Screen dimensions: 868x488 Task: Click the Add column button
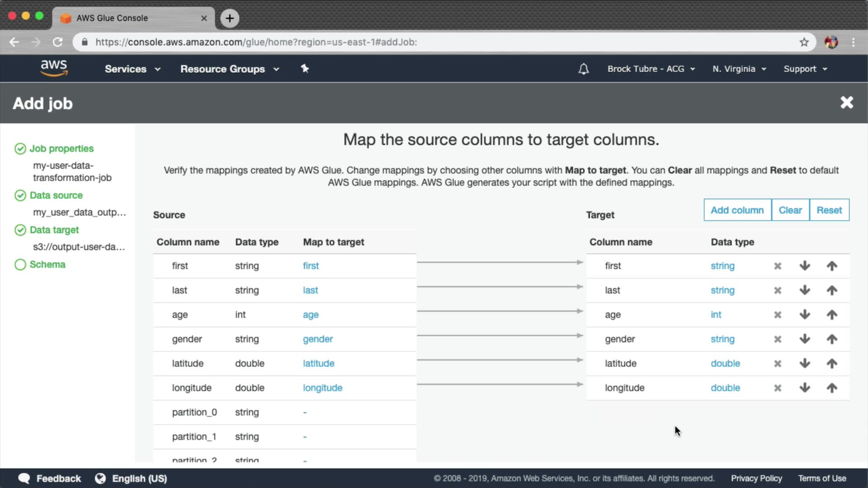737,210
